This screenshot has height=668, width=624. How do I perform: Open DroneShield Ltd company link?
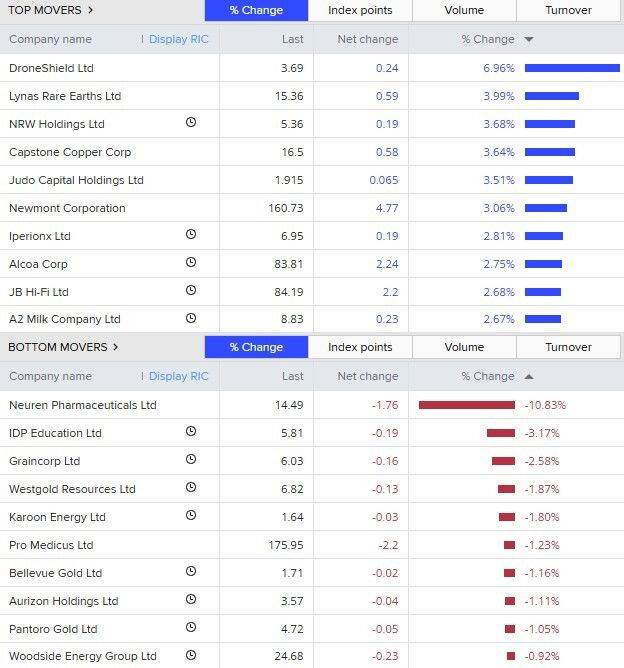[50, 67]
